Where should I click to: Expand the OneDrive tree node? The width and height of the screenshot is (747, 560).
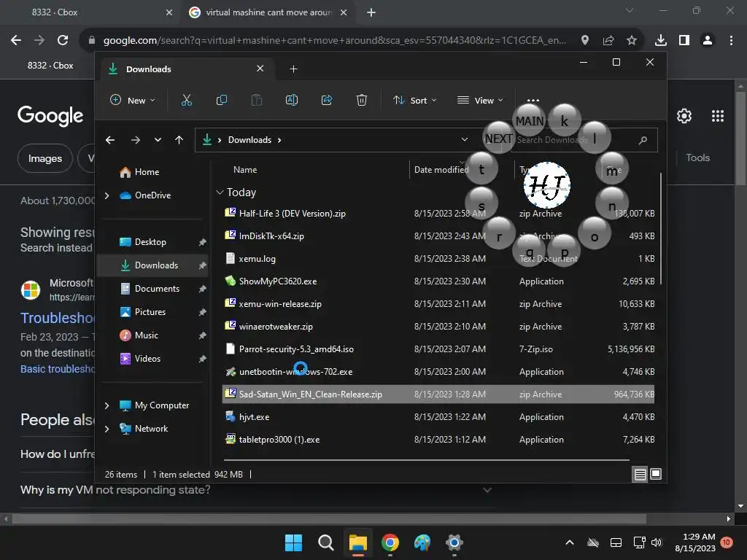(x=107, y=195)
